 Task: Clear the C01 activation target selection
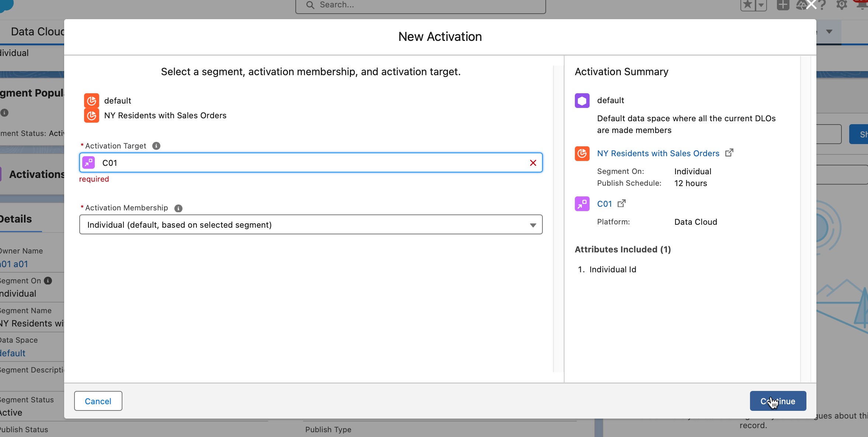point(533,163)
